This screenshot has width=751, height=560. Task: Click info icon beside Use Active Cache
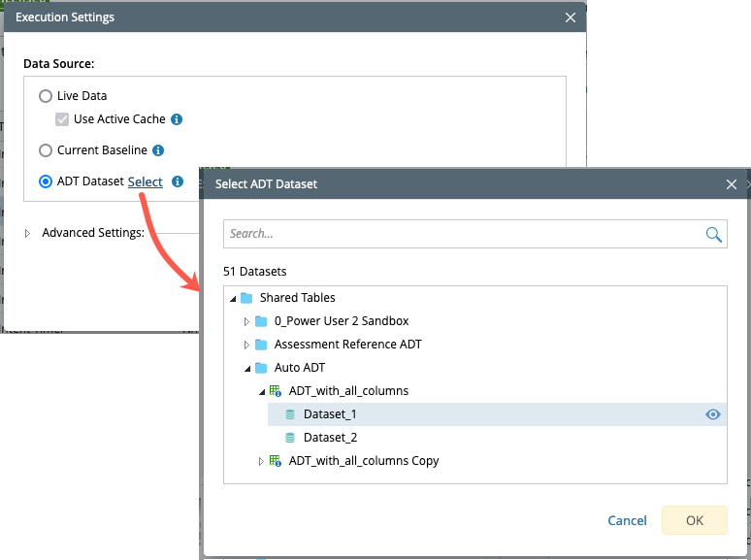pos(177,119)
